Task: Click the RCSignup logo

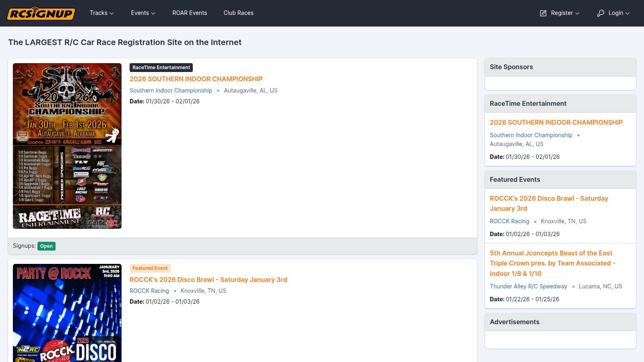Action: 41,13
